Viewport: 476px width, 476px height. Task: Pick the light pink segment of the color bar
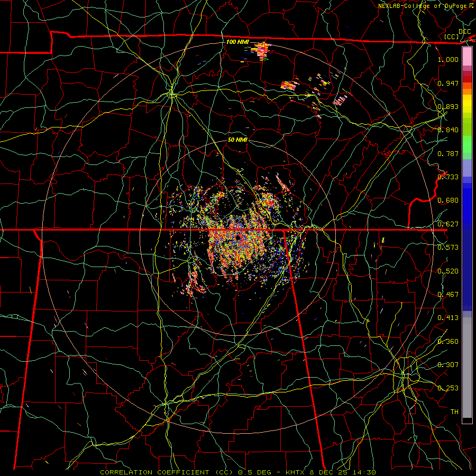coord(467,57)
